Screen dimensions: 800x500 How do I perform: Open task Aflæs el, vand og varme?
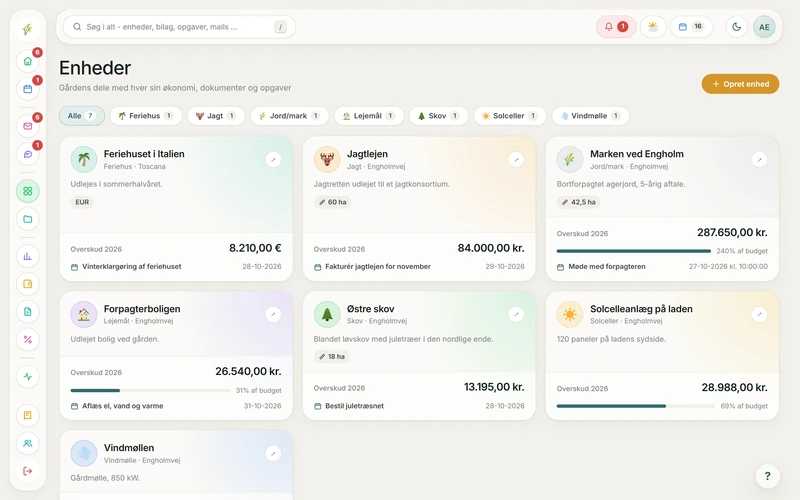pyautogui.click(x=122, y=406)
